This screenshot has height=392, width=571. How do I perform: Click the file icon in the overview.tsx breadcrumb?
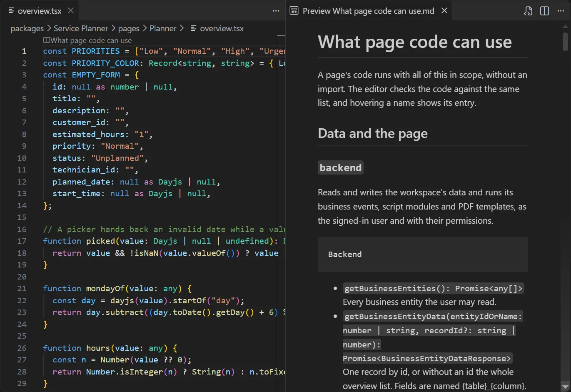194,28
